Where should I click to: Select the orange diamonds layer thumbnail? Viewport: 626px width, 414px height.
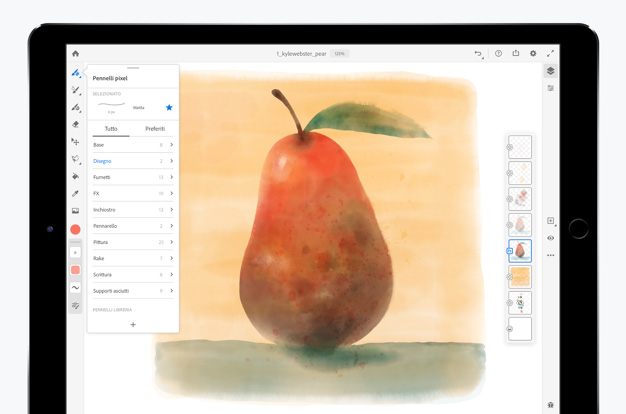(x=520, y=173)
